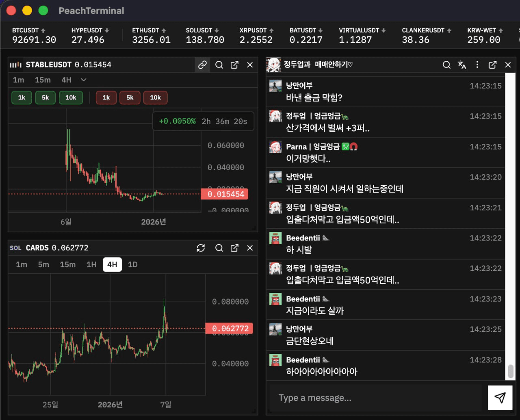
Task: Click the link icon on STABLEUSDT panel
Action: (x=202, y=65)
